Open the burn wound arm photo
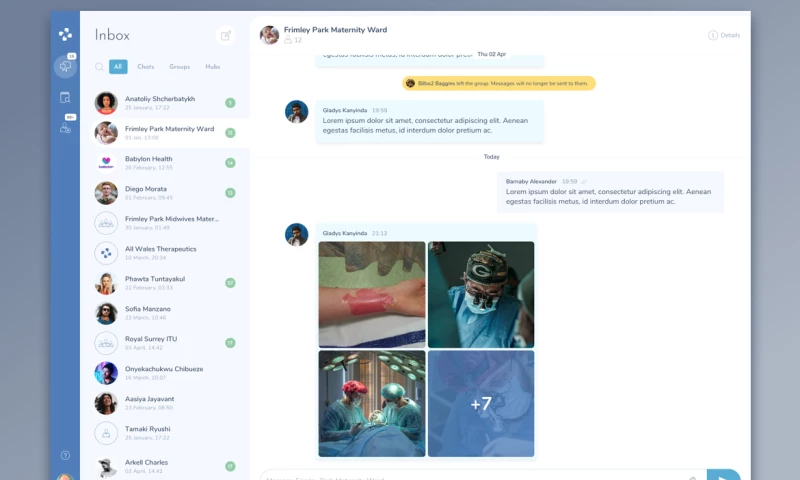 coord(372,295)
